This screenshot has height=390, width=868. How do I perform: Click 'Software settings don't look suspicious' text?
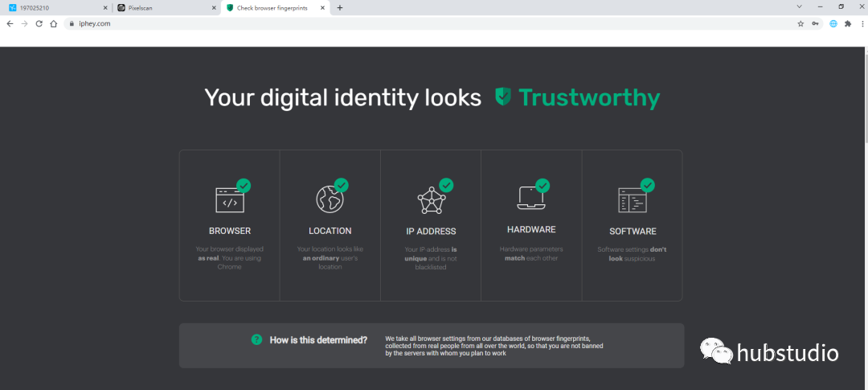(x=633, y=254)
